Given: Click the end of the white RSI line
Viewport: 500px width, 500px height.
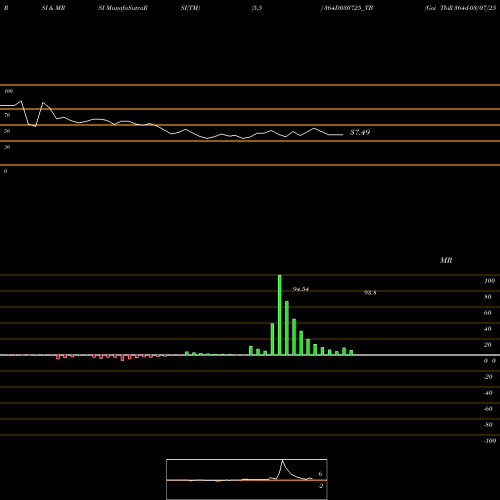Looking at the screenshot, I should (343, 135).
